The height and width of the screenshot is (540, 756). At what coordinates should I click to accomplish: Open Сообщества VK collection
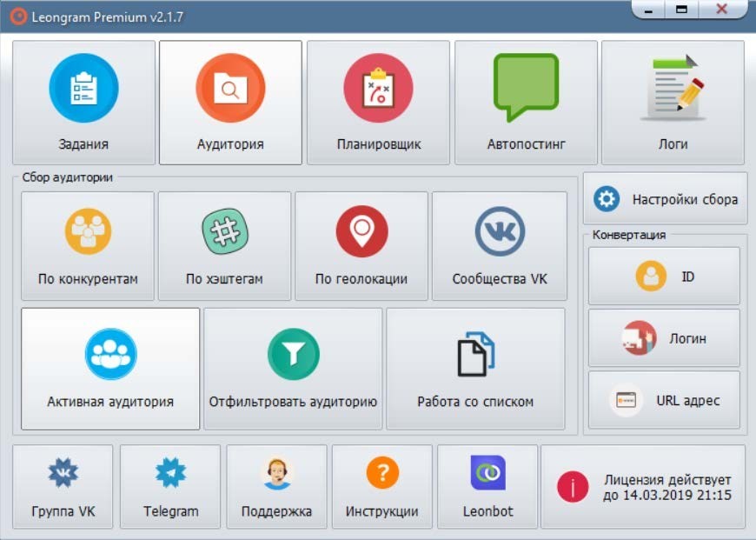pyautogui.click(x=500, y=245)
